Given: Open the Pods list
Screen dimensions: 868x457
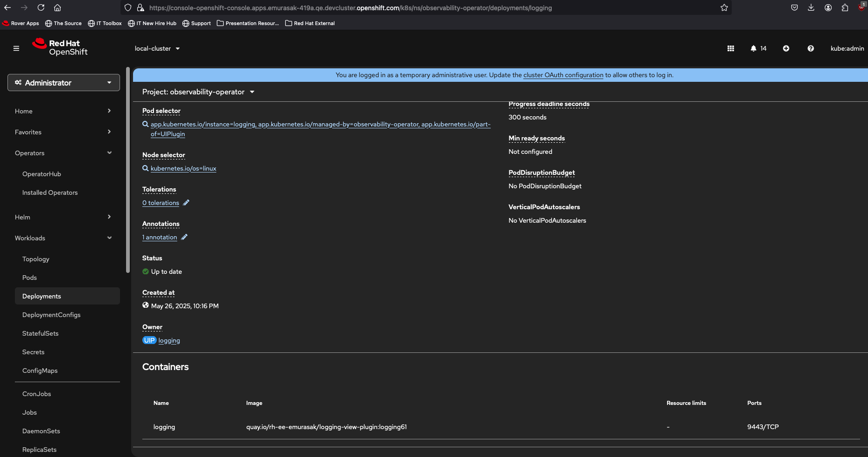Looking at the screenshot, I should tap(30, 278).
